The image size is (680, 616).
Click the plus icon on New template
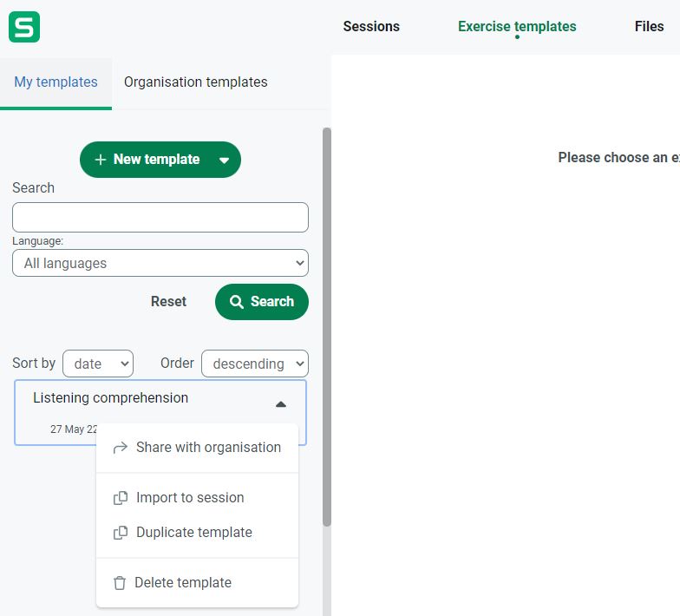(x=101, y=160)
